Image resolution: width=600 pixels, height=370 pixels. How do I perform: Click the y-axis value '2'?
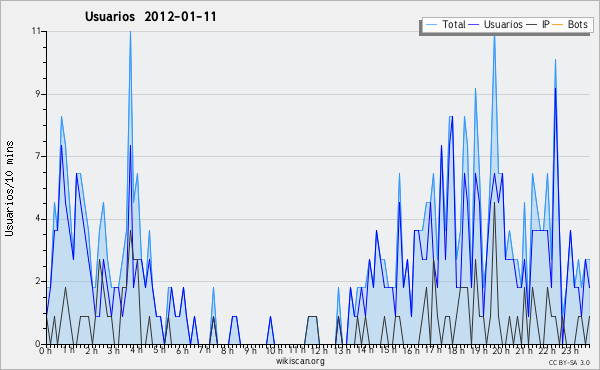point(38,281)
